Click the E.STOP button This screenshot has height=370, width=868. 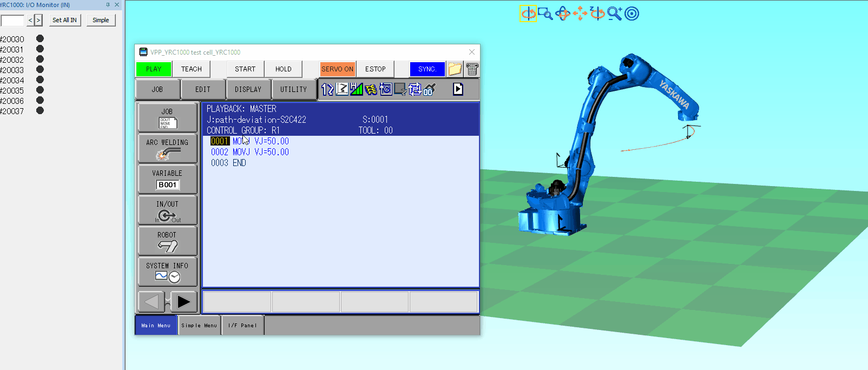click(x=376, y=69)
